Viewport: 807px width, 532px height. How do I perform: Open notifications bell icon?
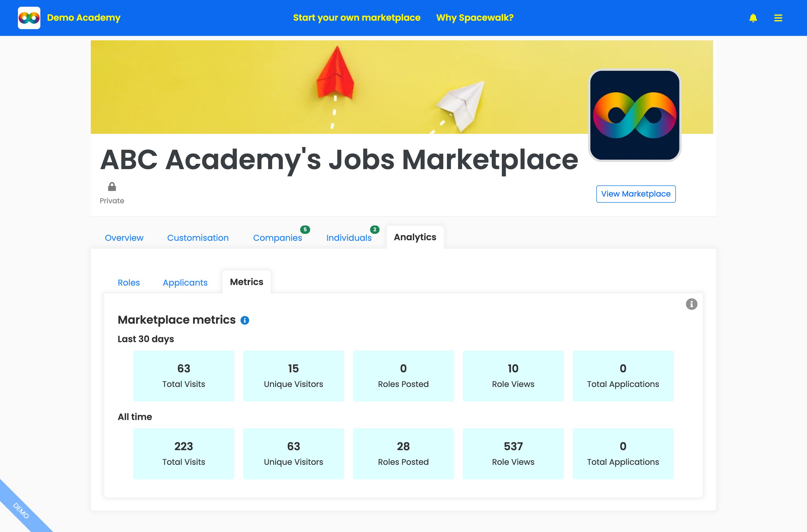753,18
